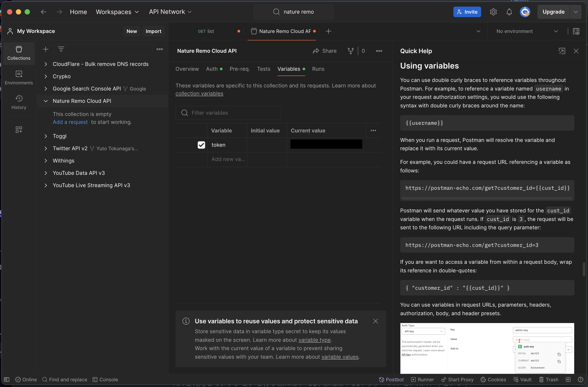588x387 pixels.
Task: Toggle the sidebar visibility icon at bottom-left
Action: coord(7,380)
